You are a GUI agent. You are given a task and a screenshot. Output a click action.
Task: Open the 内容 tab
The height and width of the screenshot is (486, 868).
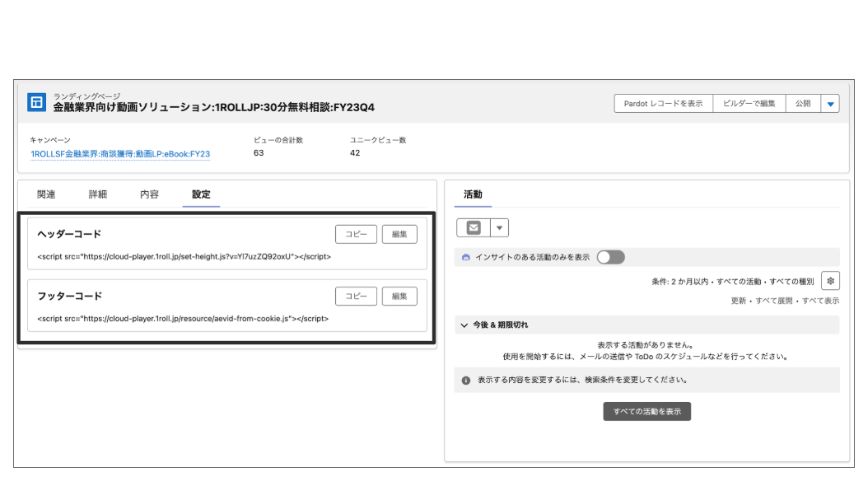tap(149, 194)
